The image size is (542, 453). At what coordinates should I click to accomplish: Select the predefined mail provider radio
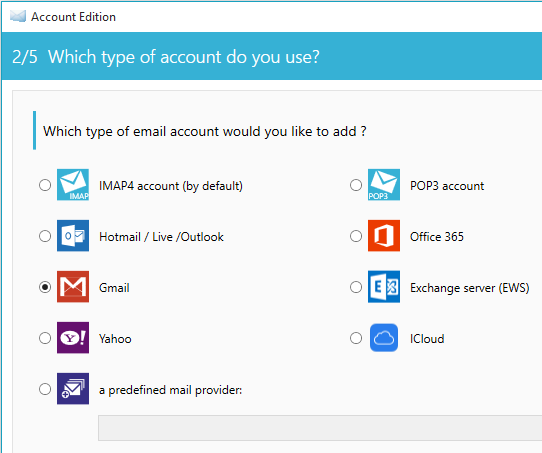[x=45, y=389]
